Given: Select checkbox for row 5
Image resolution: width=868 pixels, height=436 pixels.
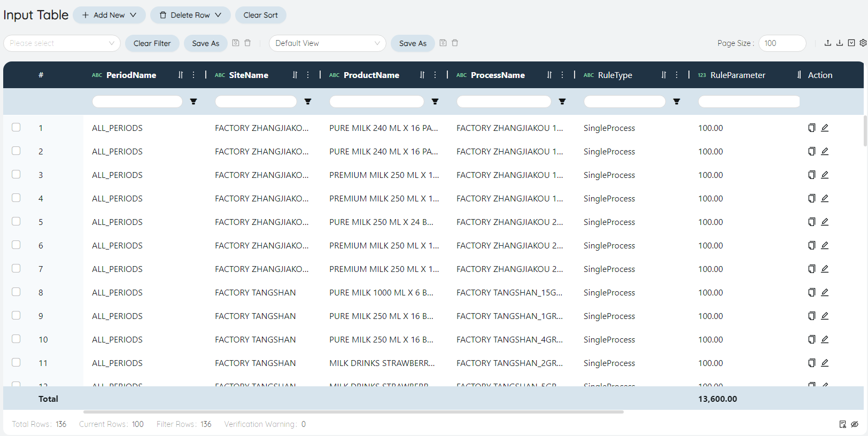Looking at the screenshot, I should click(16, 221).
